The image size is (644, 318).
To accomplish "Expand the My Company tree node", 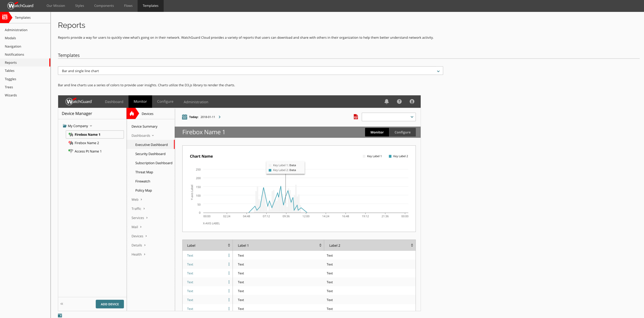I will click(78, 126).
